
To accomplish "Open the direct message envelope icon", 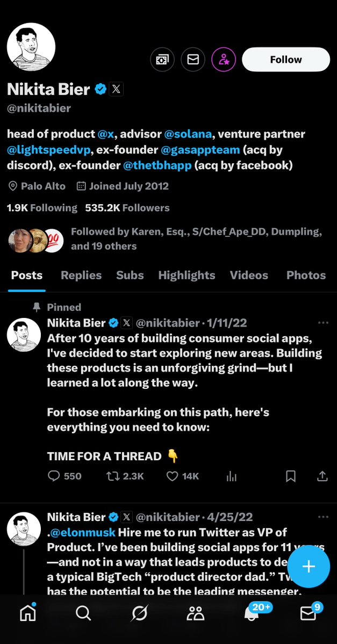I will 192,60.
